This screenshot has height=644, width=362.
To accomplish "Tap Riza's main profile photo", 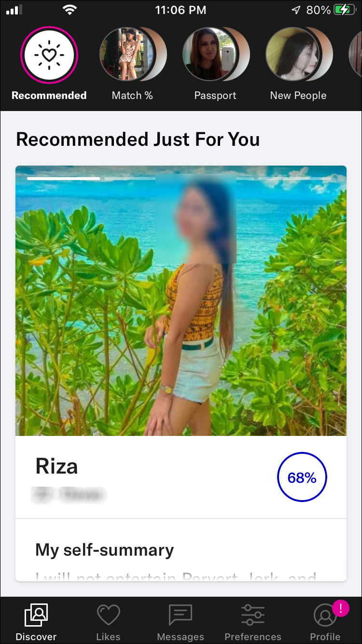I will click(x=181, y=301).
